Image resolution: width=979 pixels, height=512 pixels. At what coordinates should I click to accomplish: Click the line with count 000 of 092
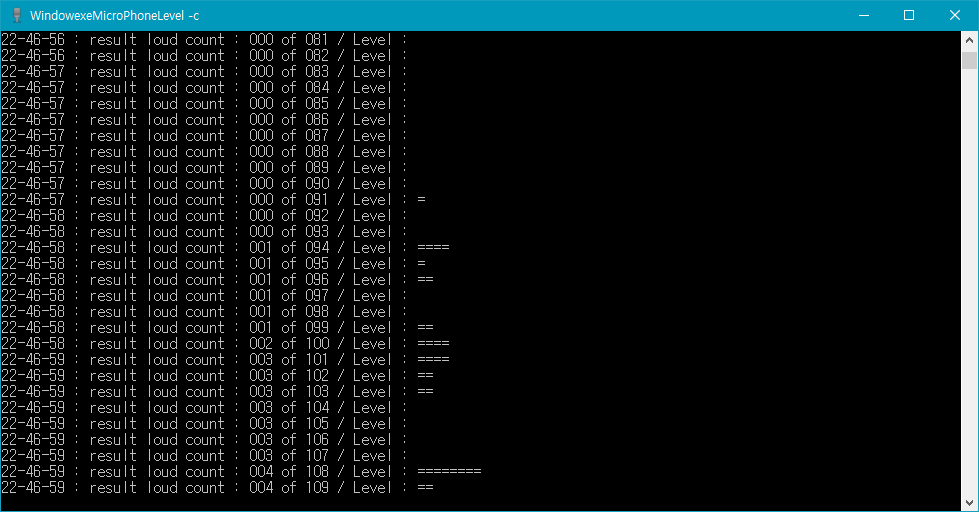(x=204, y=216)
